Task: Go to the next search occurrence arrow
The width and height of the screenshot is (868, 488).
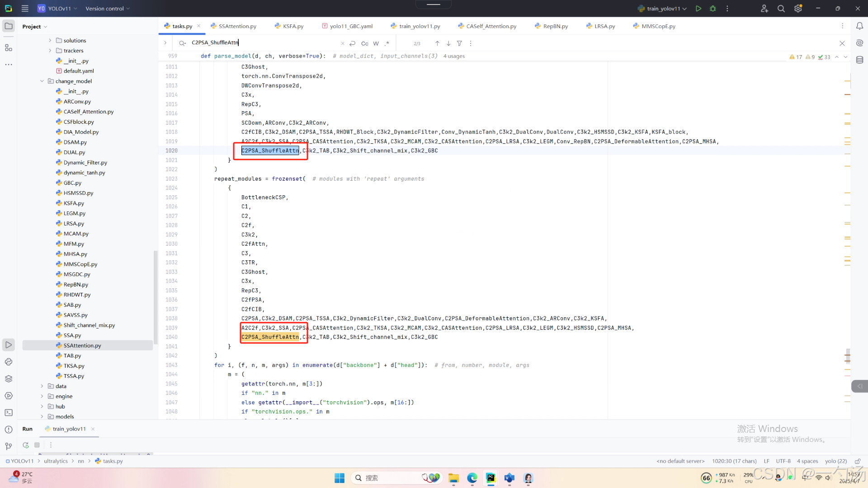Action: (x=448, y=43)
